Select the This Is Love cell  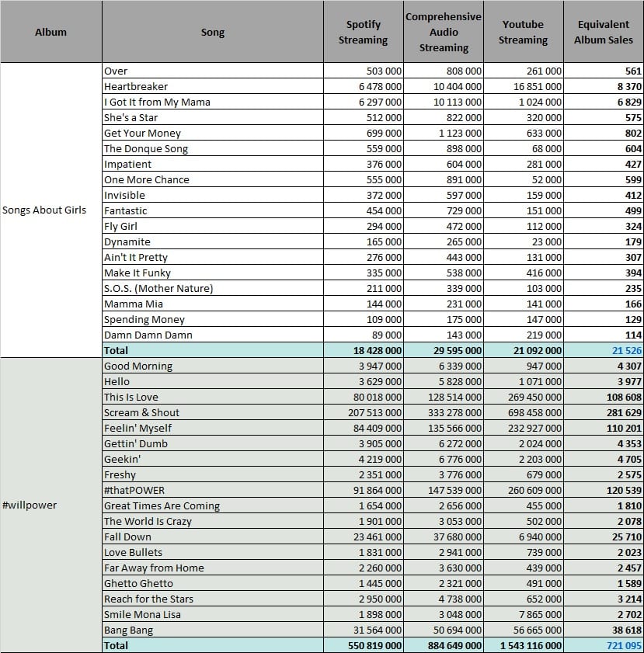tap(212, 397)
